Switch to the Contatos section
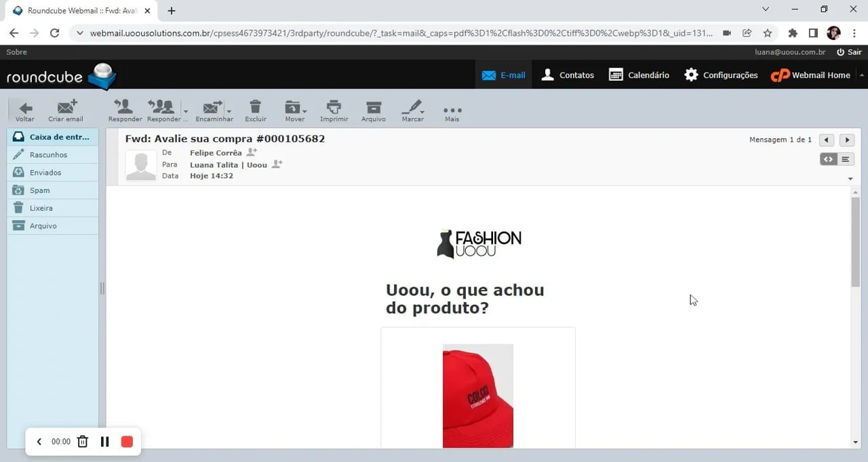 (x=567, y=75)
